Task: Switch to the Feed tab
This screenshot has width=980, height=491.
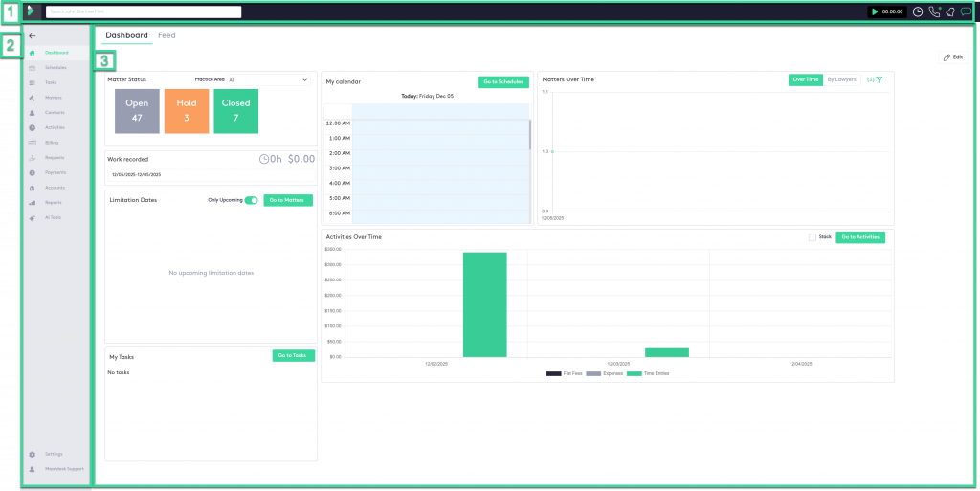Action: click(x=167, y=35)
